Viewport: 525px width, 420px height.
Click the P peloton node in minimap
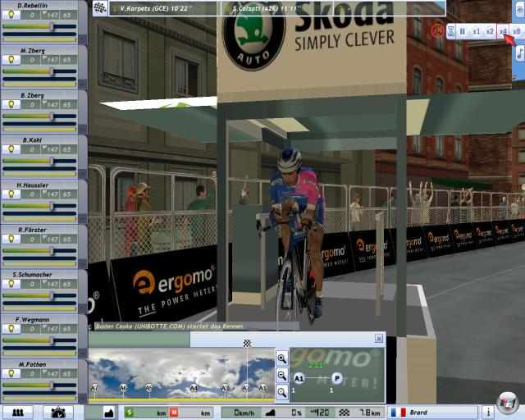pos(337,378)
